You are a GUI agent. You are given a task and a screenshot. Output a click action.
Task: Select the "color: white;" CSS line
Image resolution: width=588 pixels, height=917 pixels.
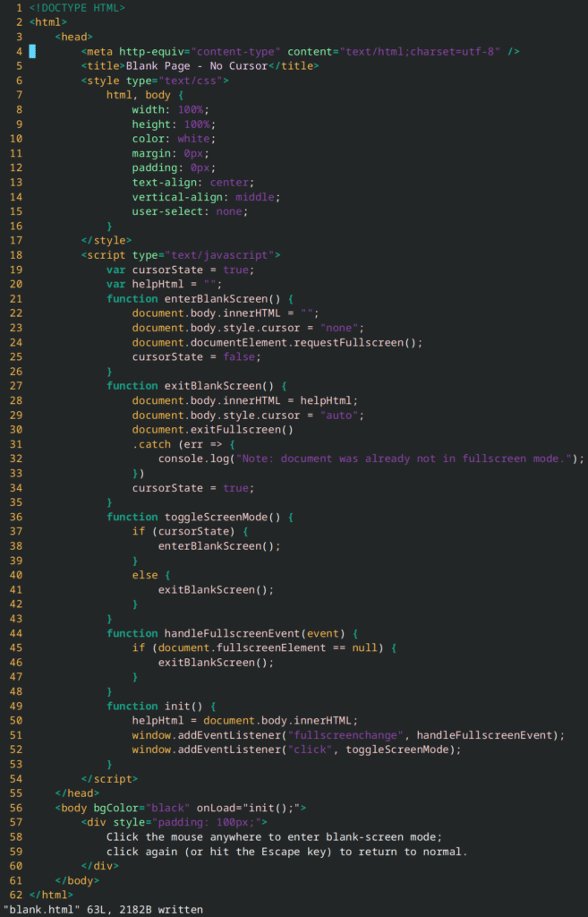[174, 139]
